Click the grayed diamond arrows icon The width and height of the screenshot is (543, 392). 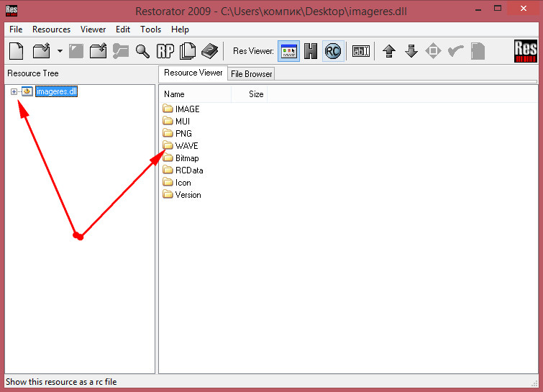433,51
